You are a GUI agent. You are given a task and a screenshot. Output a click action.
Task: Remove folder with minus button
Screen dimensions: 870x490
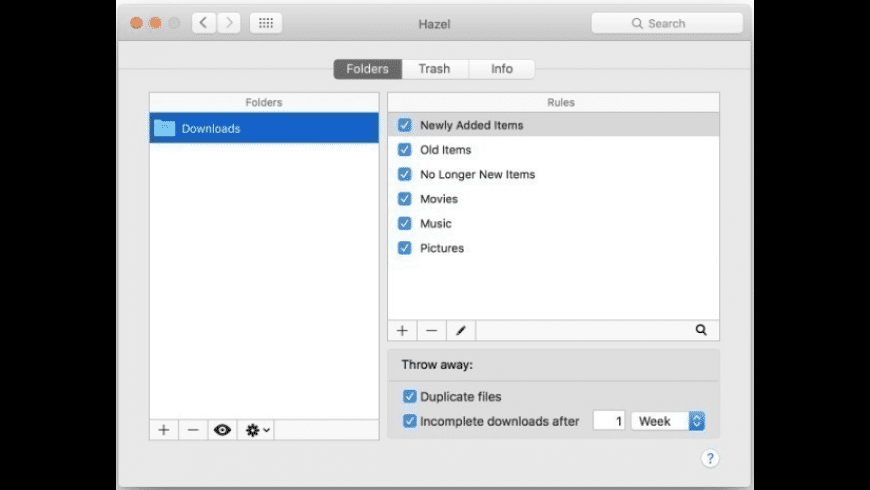pyautogui.click(x=193, y=430)
